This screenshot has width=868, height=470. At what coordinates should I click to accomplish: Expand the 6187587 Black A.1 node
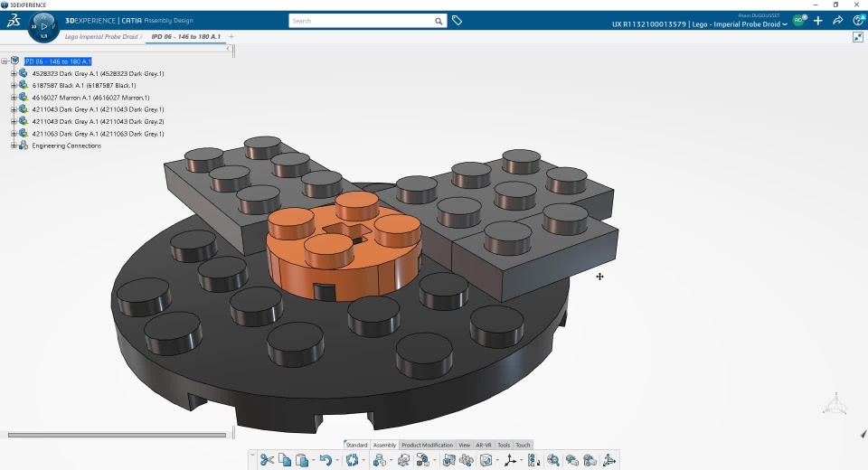tap(14, 85)
